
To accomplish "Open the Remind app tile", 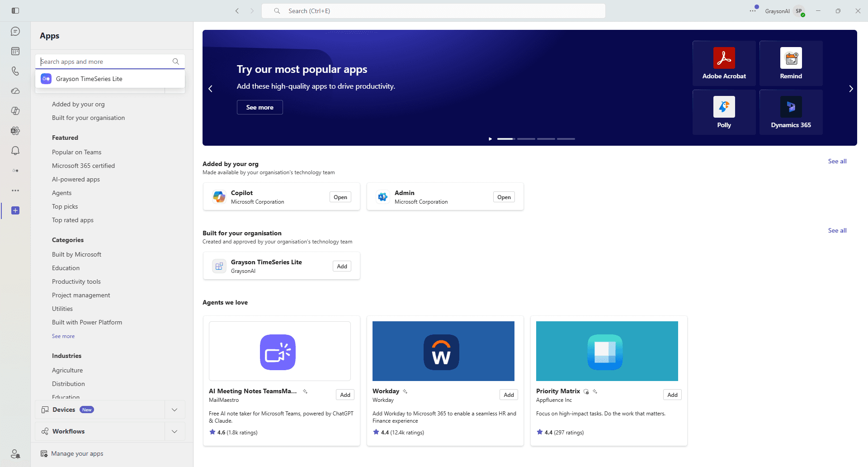I will pos(791,63).
